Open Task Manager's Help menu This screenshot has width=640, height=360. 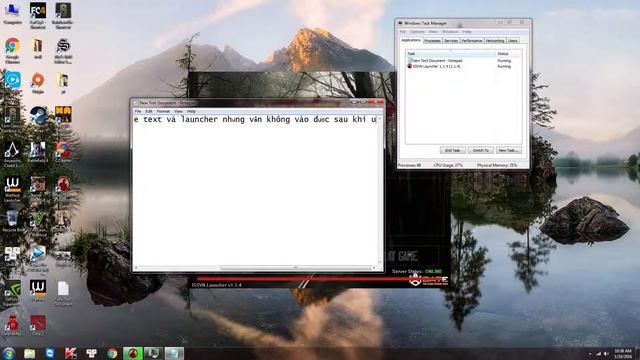[467, 31]
